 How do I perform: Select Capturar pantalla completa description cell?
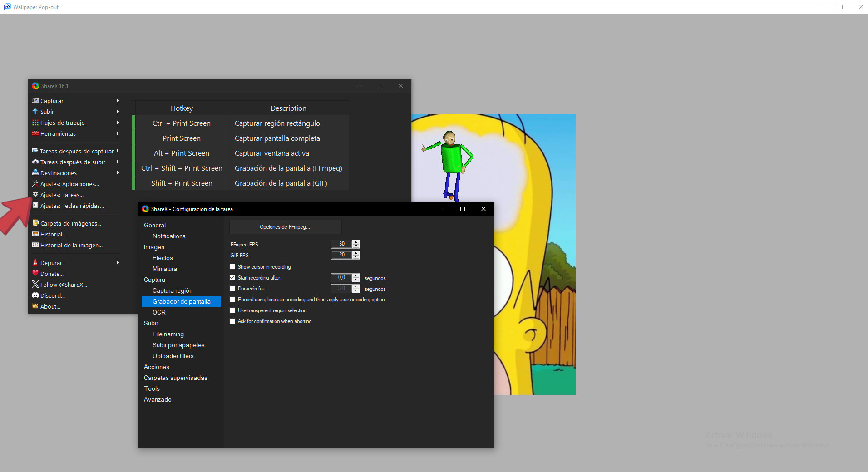[289, 138]
